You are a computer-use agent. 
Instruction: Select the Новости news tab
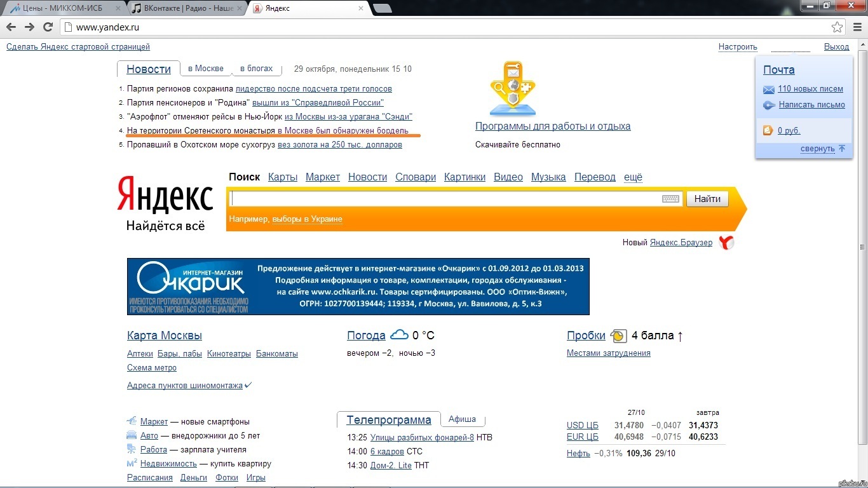coord(149,69)
